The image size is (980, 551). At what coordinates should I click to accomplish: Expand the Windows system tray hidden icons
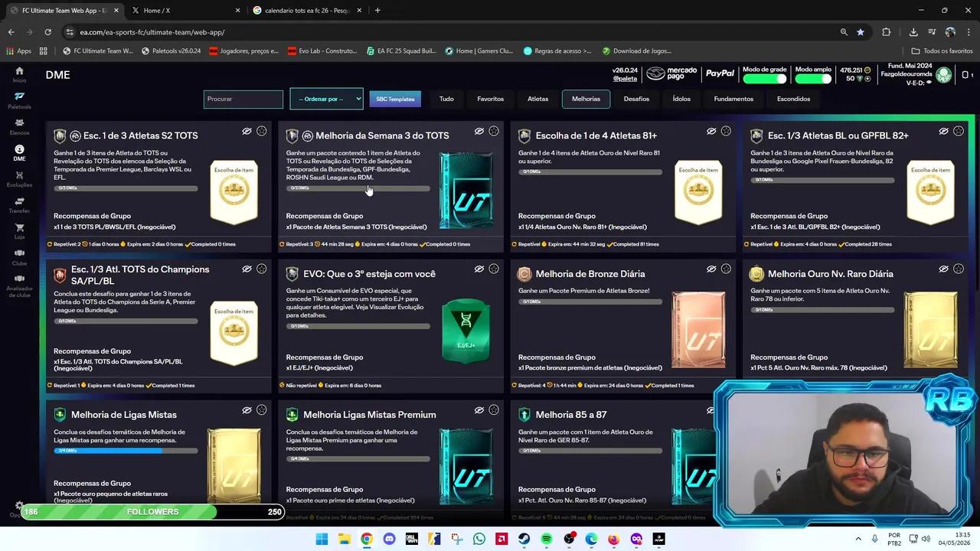click(857, 539)
